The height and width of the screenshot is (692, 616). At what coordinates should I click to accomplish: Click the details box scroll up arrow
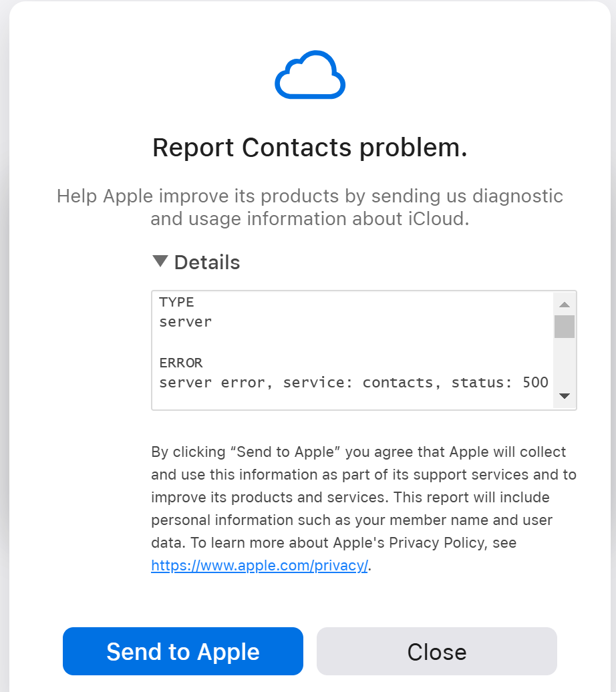click(565, 305)
